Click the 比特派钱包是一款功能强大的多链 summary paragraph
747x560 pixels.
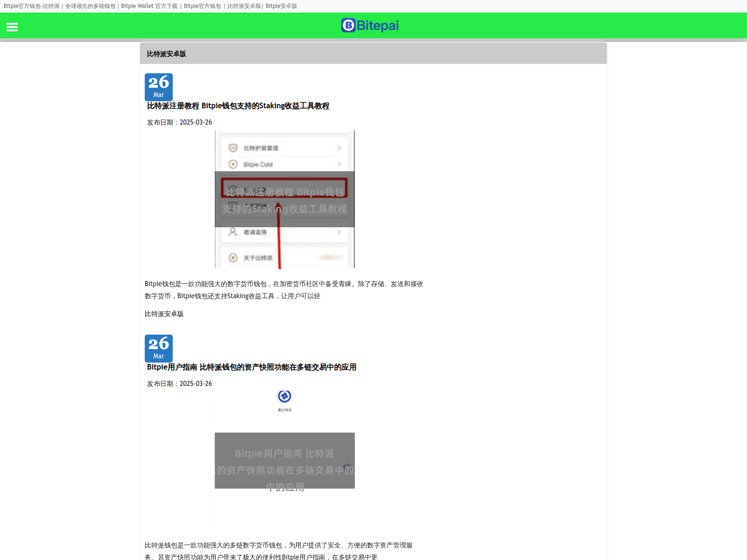(x=279, y=551)
